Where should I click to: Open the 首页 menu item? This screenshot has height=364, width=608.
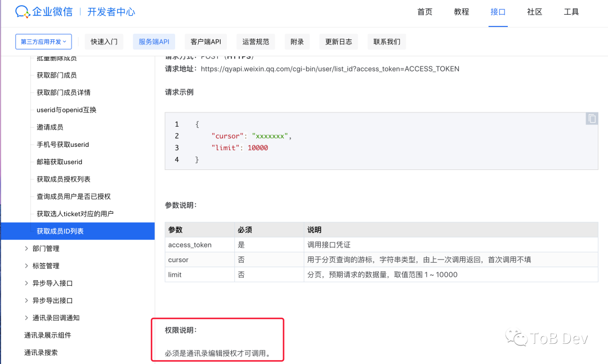click(x=425, y=11)
